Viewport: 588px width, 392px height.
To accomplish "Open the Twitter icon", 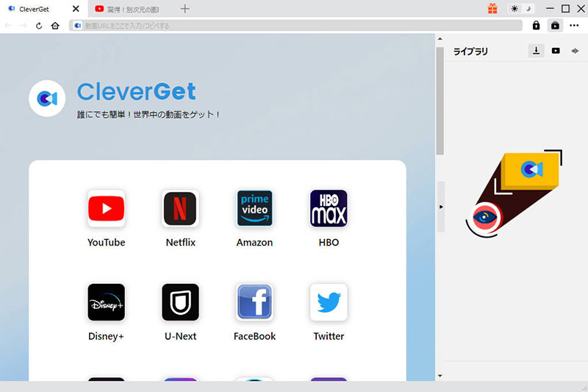I will tap(329, 302).
